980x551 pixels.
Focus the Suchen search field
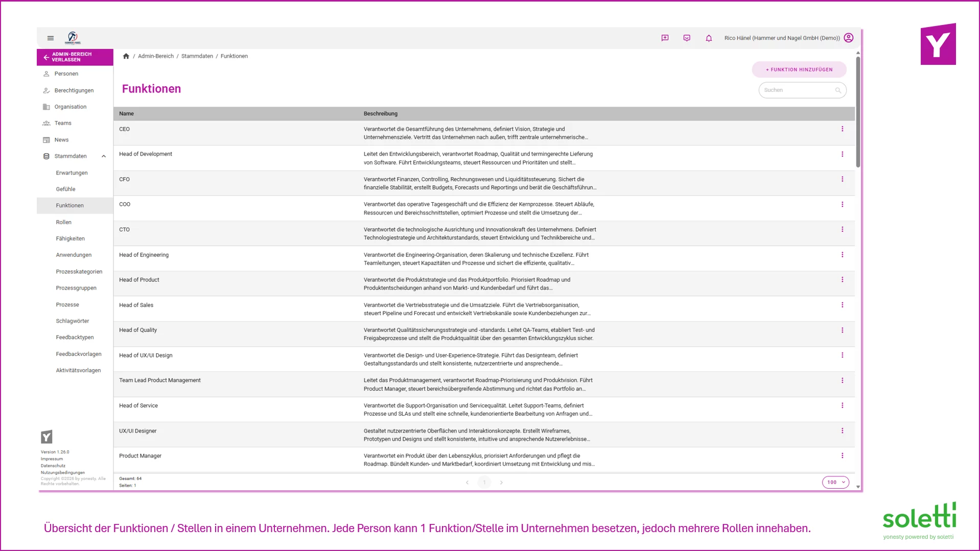tap(802, 90)
